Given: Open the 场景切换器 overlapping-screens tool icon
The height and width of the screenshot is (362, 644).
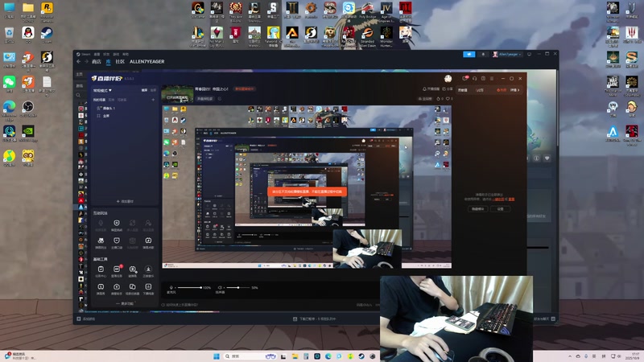Looking at the screenshot, I should pos(133,287).
